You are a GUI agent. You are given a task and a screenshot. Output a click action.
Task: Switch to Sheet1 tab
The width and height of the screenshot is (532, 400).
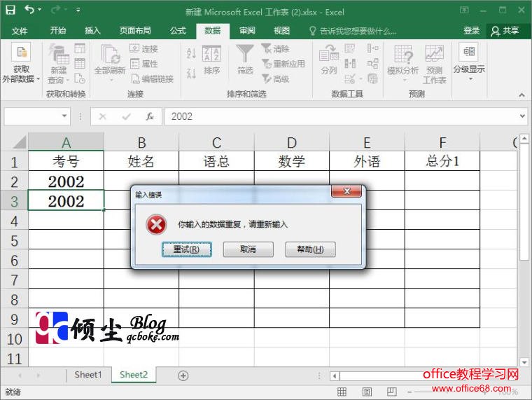[88, 375]
